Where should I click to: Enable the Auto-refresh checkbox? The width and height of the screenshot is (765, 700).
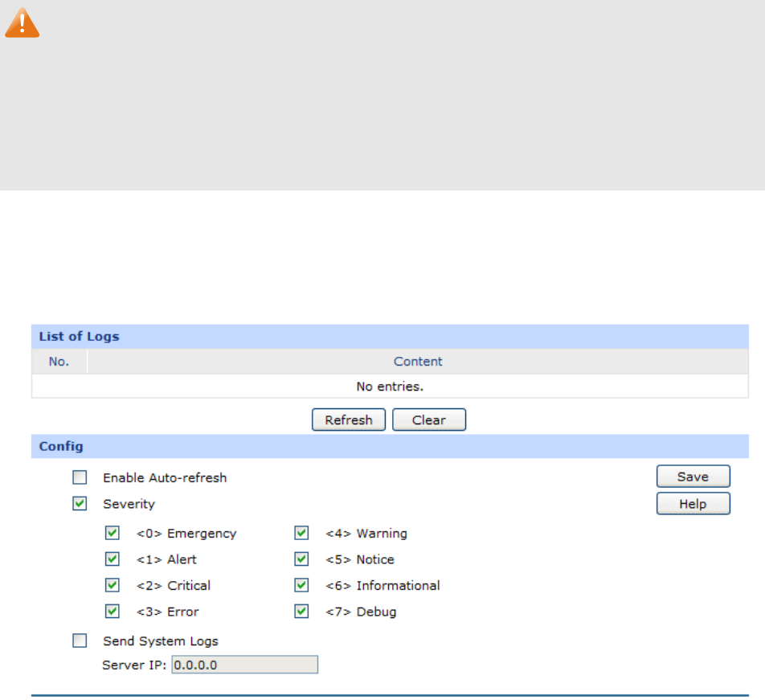coord(80,477)
